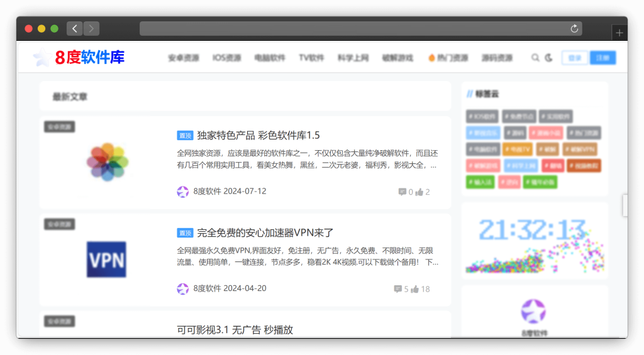Click comment icon on VPN post
The image size is (644, 355).
click(x=397, y=289)
